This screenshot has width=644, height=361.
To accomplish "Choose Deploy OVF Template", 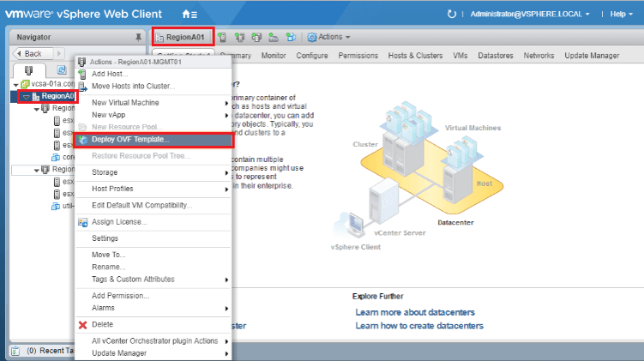I will tap(153, 140).
